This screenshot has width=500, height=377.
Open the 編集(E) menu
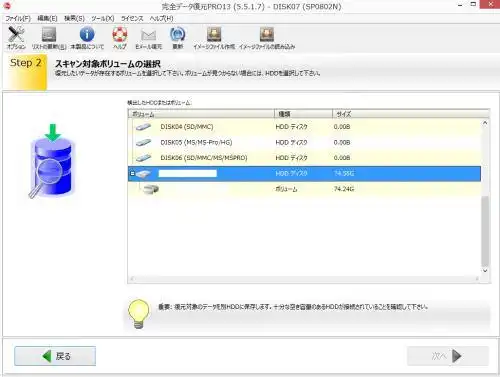click(47, 18)
